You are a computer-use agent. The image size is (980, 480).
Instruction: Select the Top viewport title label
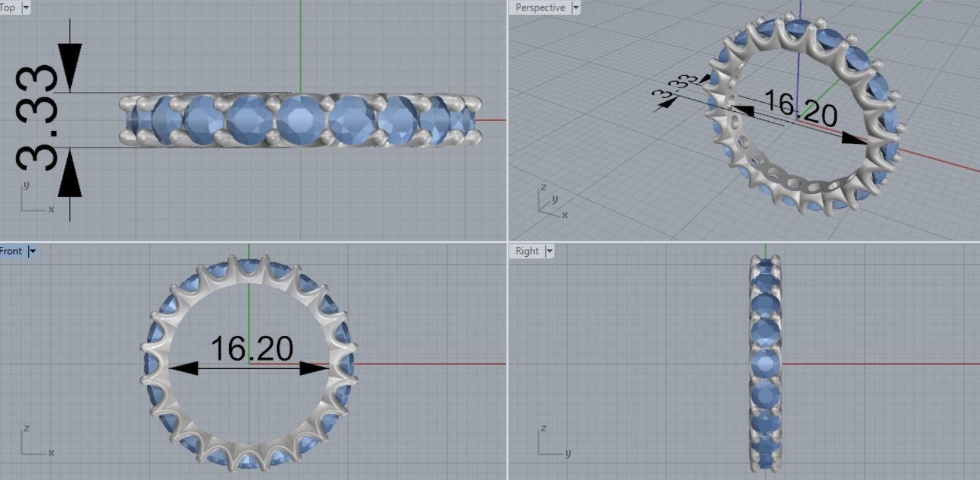(9, 7)
